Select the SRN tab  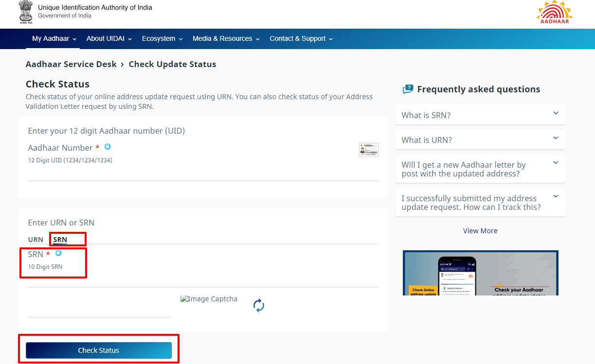(x=60, y=240)
